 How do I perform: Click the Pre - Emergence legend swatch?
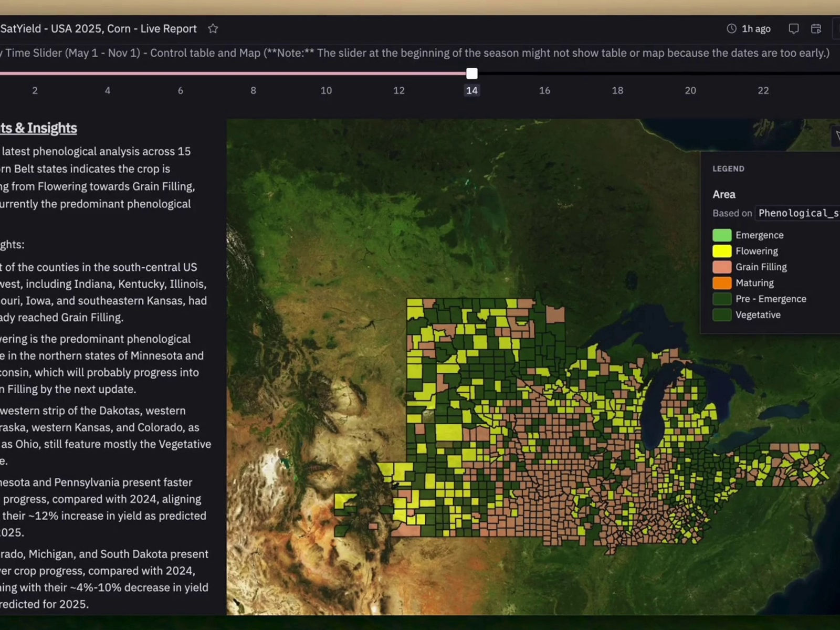[722, 299]
